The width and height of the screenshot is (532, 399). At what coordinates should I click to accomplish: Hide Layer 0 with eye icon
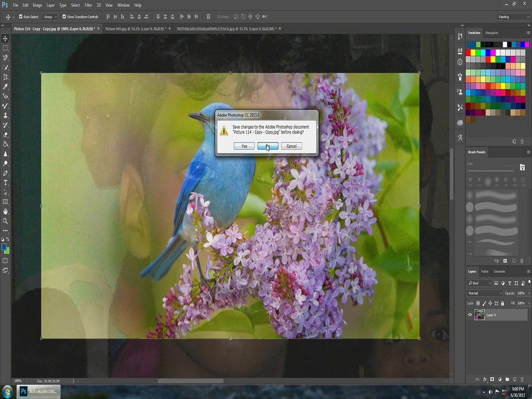tap(470, 315)
